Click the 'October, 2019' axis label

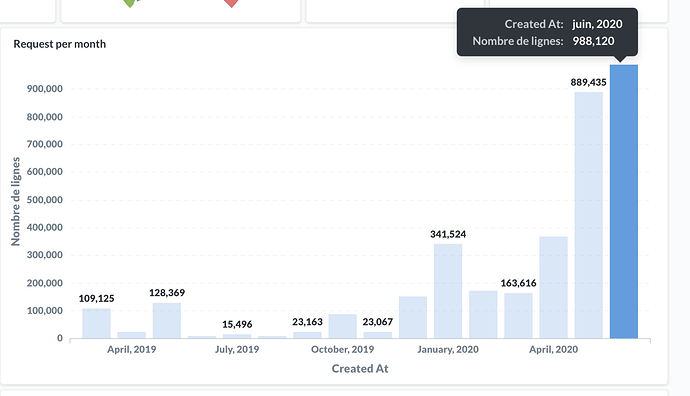[342, 349]
